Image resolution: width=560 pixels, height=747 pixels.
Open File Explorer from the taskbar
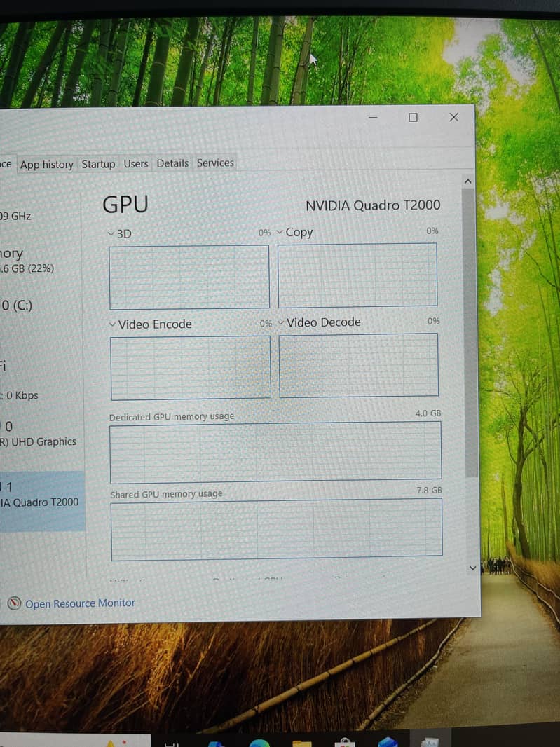(x=301, y=743)
